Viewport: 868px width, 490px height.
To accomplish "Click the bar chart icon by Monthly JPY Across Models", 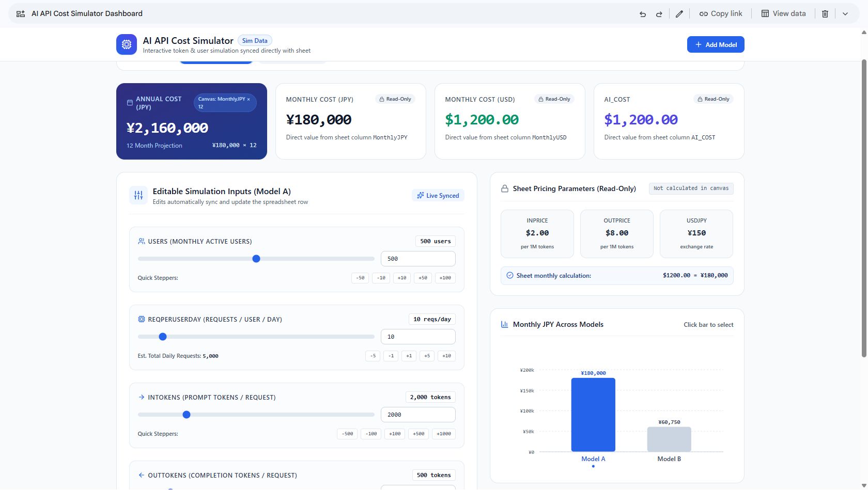I will [x=505, y=324].
